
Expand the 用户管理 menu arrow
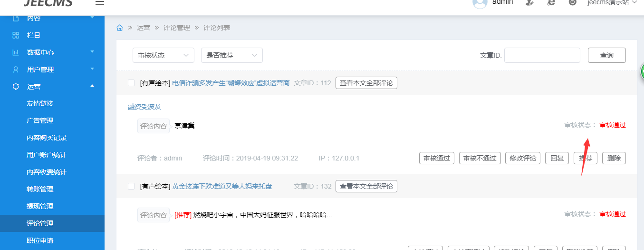[92, 69]
